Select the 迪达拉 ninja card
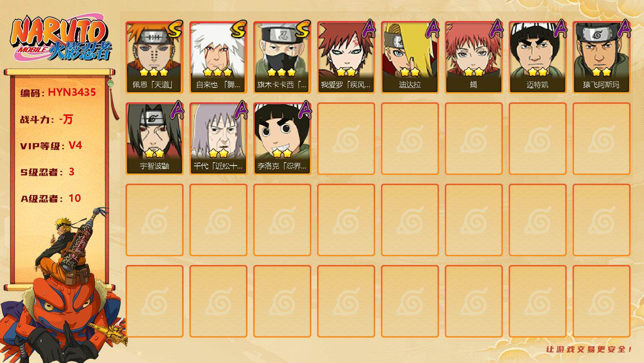Image resolution: width=644 pixels, height=363 pixels. [410, 57]
